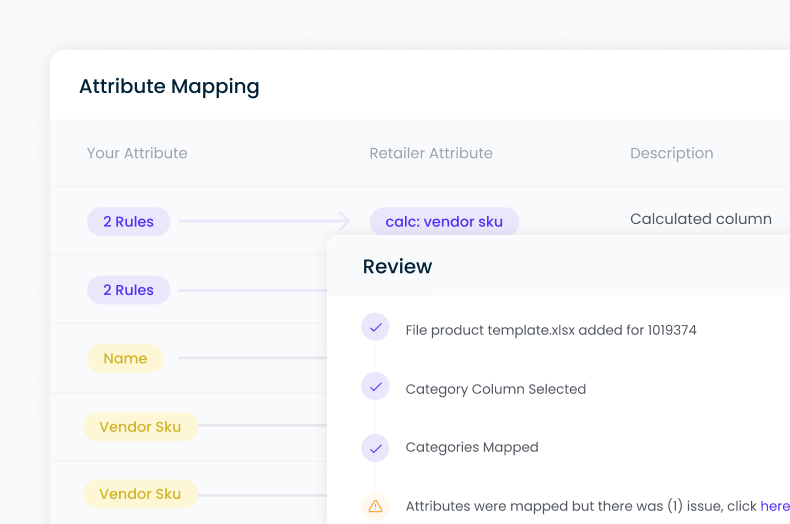Click the checkmark icon beside Categories Mapped

tap(375, 447)
